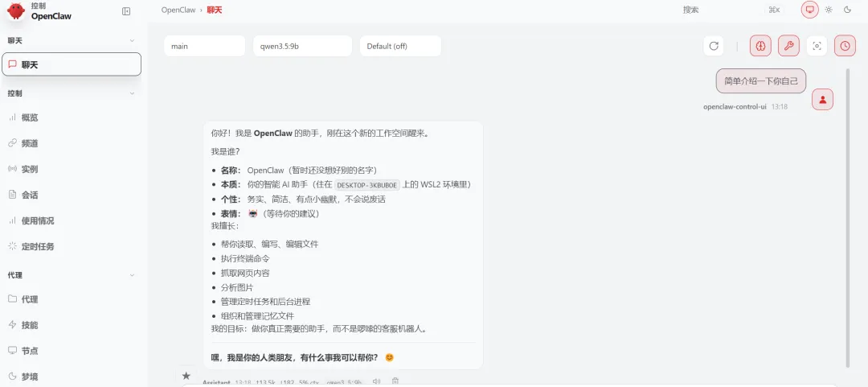Open 节点 nodes in the sidebar
This screenshot has height=387, width=868.
click(x=72, y=351)
